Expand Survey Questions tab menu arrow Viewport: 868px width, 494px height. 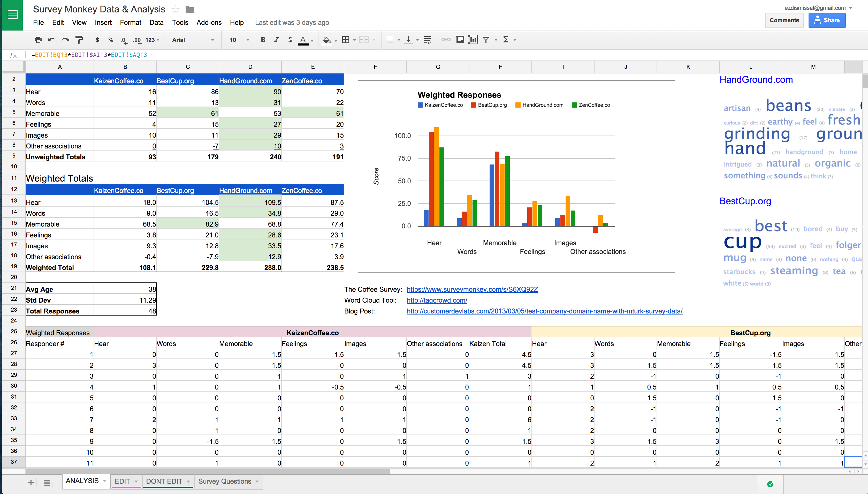257,481
